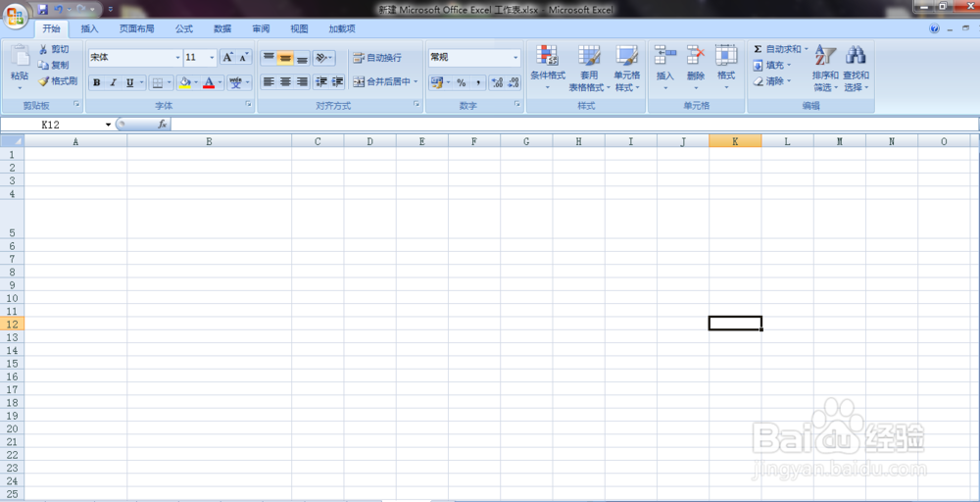Switch to the 数据 ribbon tab
The height and width of the screenshot is (502, 980).
click(222, 28)
